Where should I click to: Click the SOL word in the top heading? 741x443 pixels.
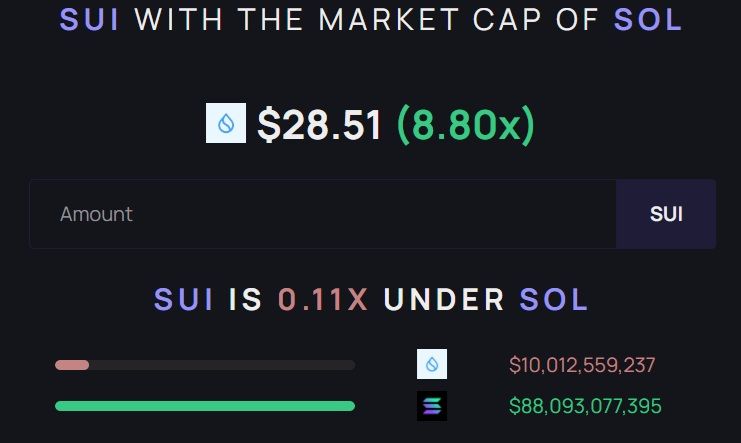point(647,20)
